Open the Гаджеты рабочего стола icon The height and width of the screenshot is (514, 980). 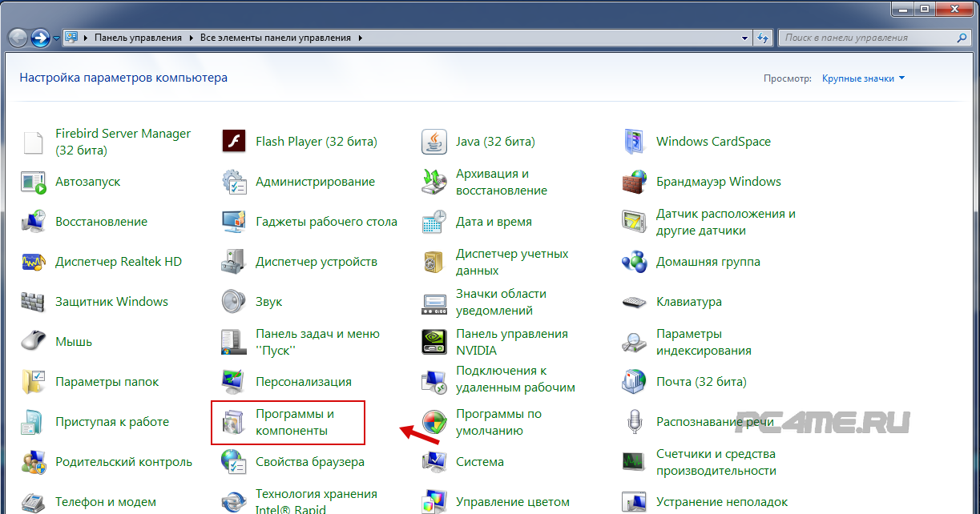pyautogui.click(x=233, y=222)
